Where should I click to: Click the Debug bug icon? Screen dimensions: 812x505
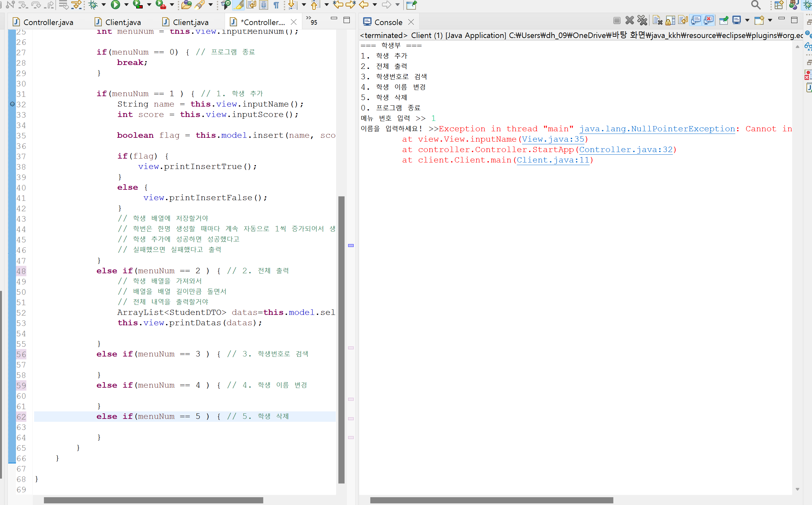coord(93,4)
